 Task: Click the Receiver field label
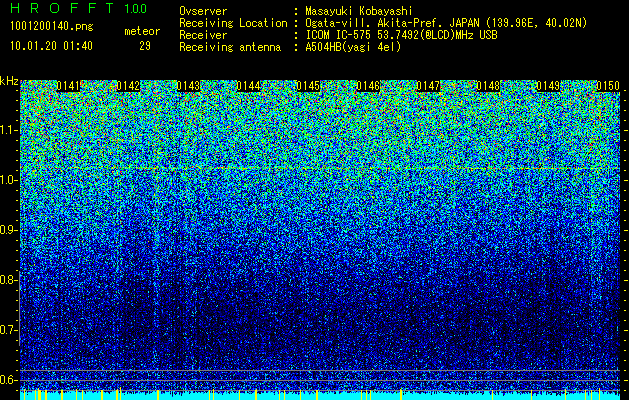coord(203,35)
